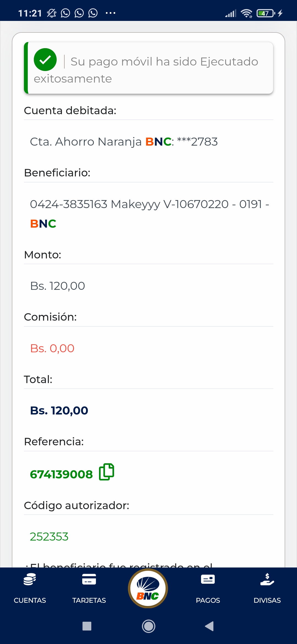
Task: Tap the Cuentas coins icon
Action: click(x=30, y=579)
